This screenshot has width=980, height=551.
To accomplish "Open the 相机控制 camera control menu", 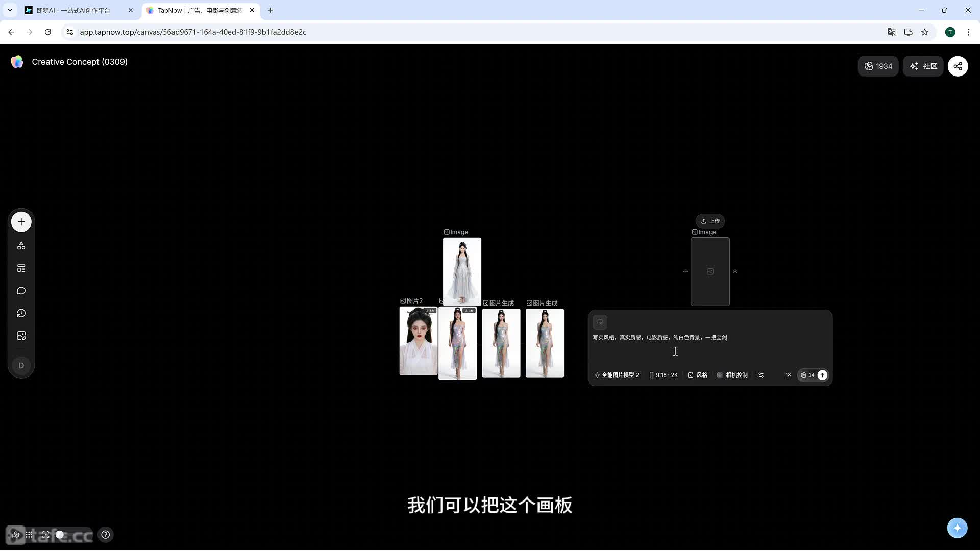I will (x=732, y=375).
